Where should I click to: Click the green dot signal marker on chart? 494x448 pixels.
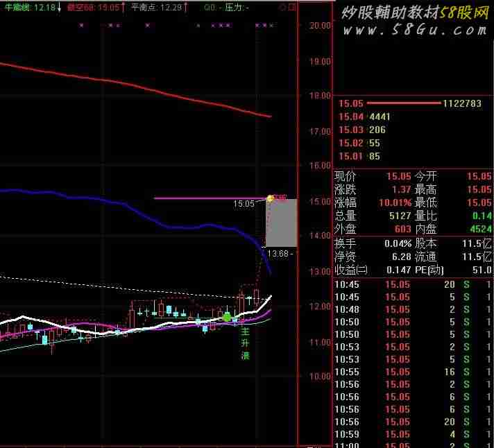(227, 318)
